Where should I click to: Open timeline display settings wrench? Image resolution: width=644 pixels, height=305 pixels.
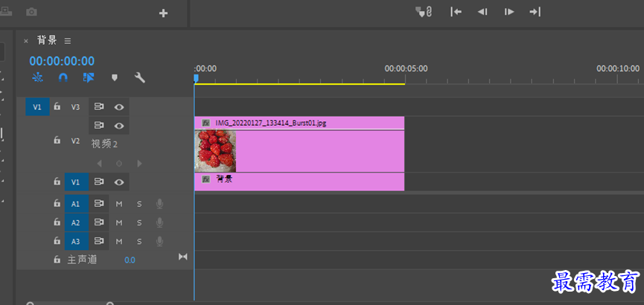(x=140, y=77)
